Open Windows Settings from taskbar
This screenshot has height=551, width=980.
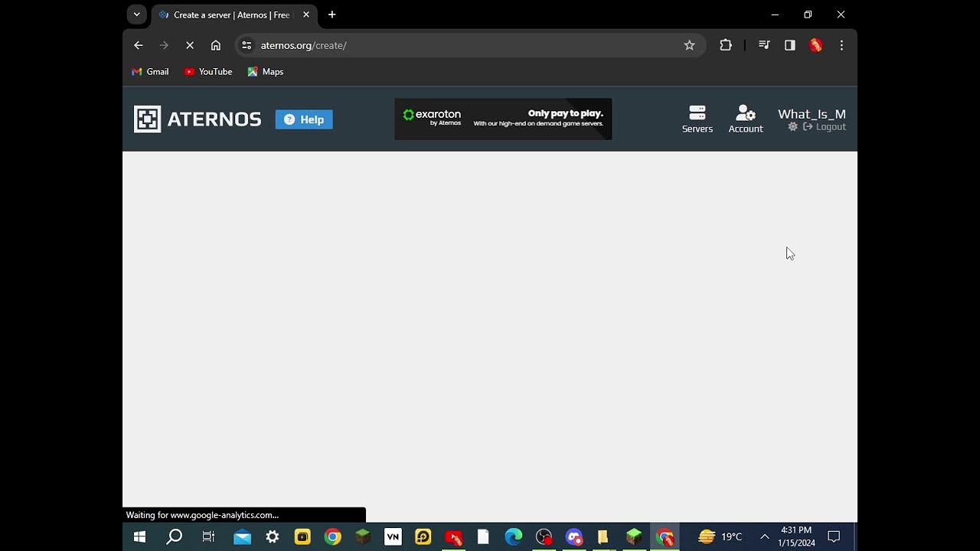click(x=273, y=537)
